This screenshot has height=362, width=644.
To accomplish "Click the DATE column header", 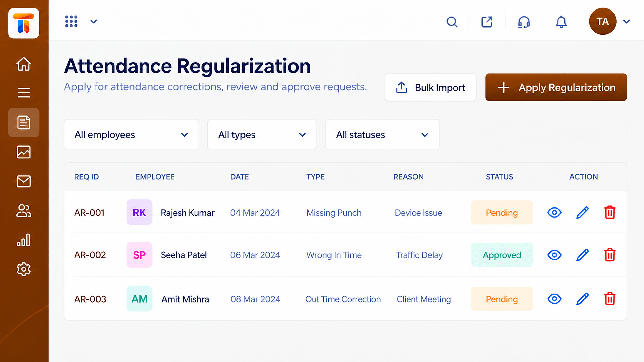I will pyautogui.click(x=240, y=177).
